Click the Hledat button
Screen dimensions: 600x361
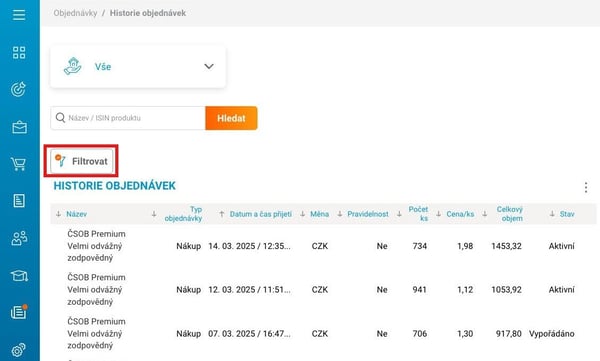point(231,118)
